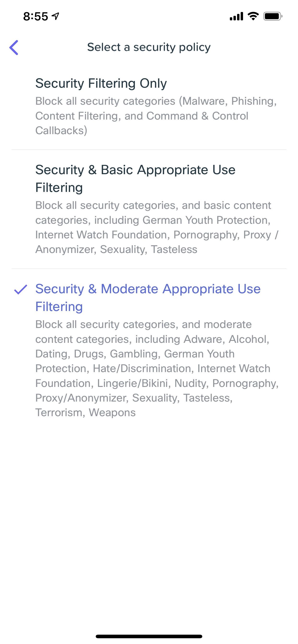Click 'Foundation, Lingerie/Bikini, Nudity, Pornography' line
Screen dimensions: 298x644
(x=157, y=383)
